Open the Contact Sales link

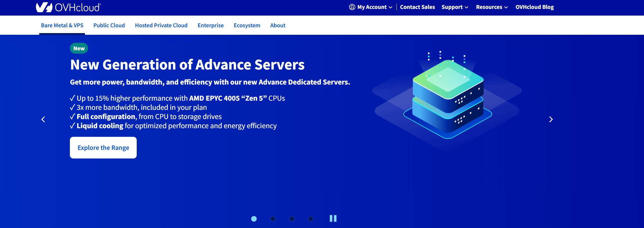[417, 7]
